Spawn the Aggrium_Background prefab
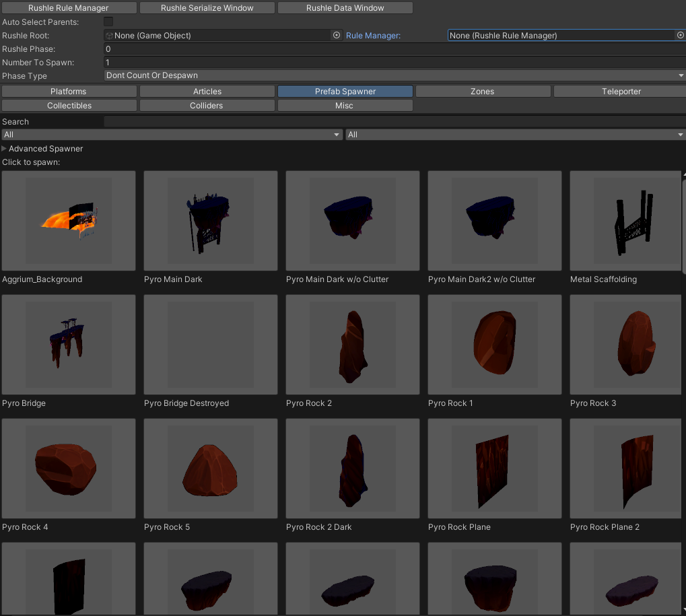The image size is (686, 616). [x=69, y=221]
